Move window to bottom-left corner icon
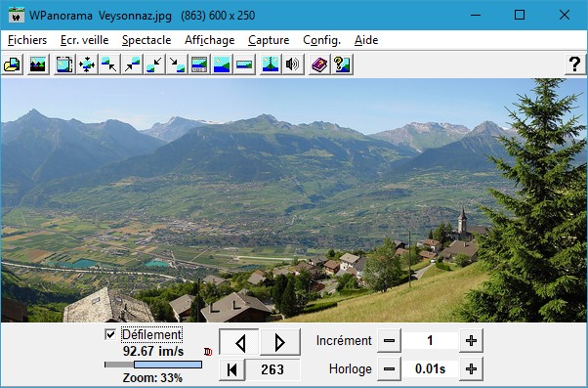The height and width of the screenshot is (388, 588). [x=154, y=65]
